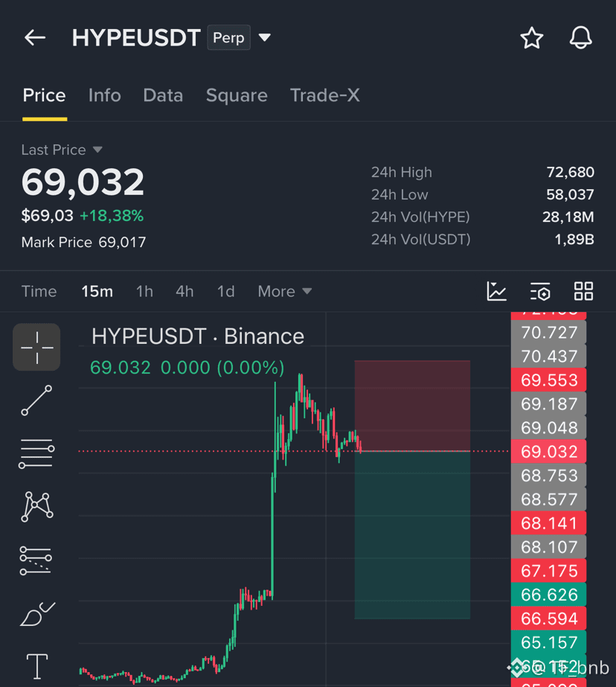
Task: Switch chart interval to 1d
Action: (x=226, y=291)
